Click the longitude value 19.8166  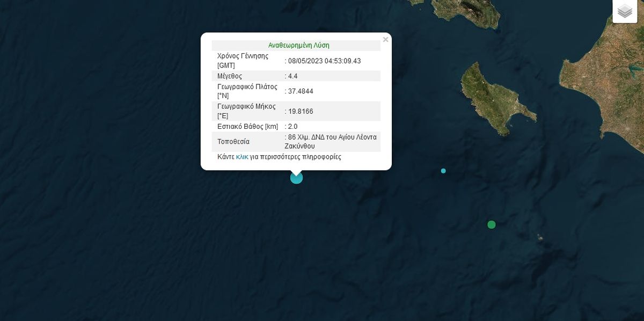coord(301,111)
